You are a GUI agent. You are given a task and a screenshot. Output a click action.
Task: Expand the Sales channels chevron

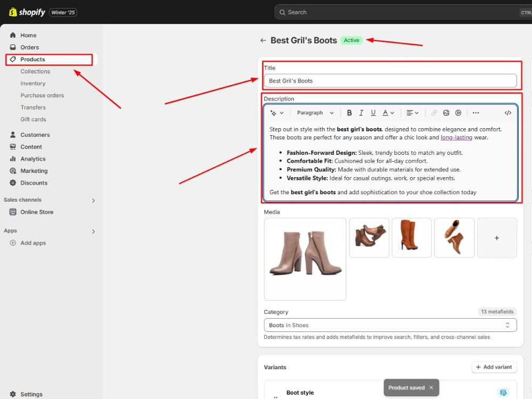click(93, 201)
